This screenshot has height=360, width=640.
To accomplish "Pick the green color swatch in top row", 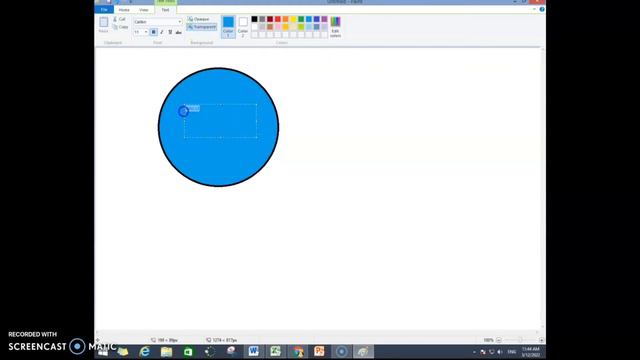I will click(301, 19).
